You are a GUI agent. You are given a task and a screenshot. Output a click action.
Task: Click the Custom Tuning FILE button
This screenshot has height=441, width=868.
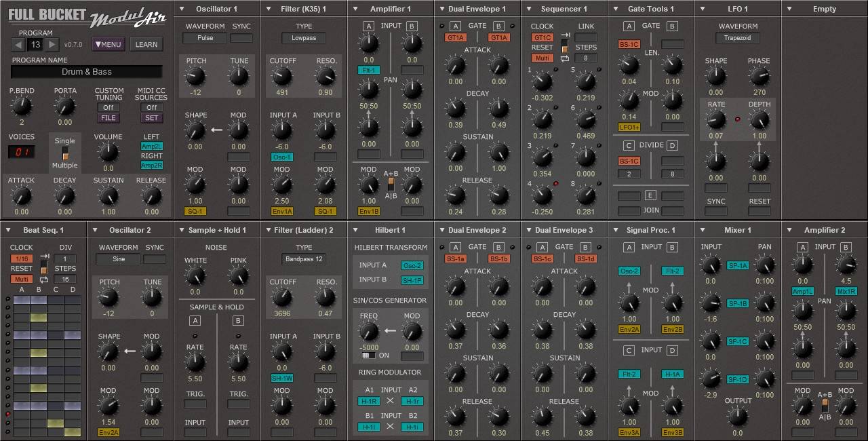point(108,118)
